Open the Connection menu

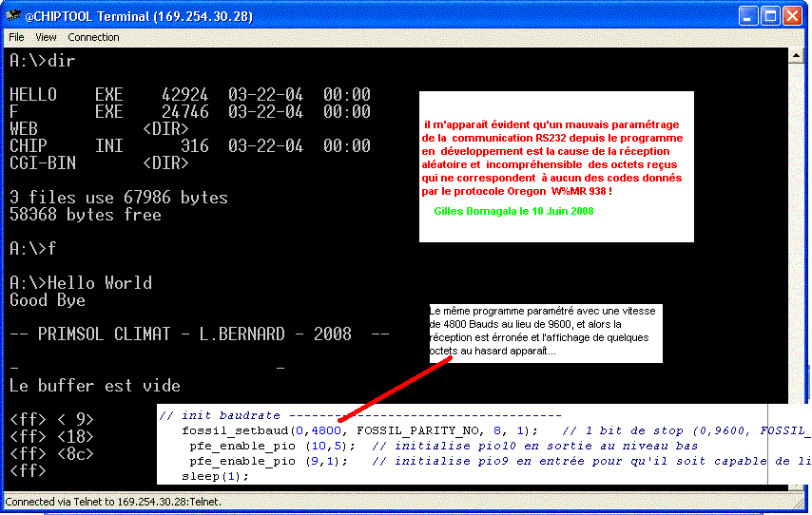pyautogui.click(x=93, y=37)
